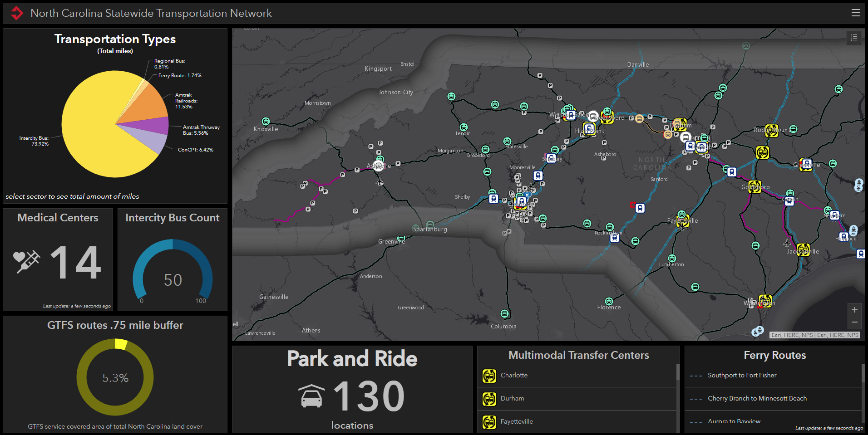Click the Statesville bus station marker
The height and width of the screenshot is (435, 868).
coord(507,141)
